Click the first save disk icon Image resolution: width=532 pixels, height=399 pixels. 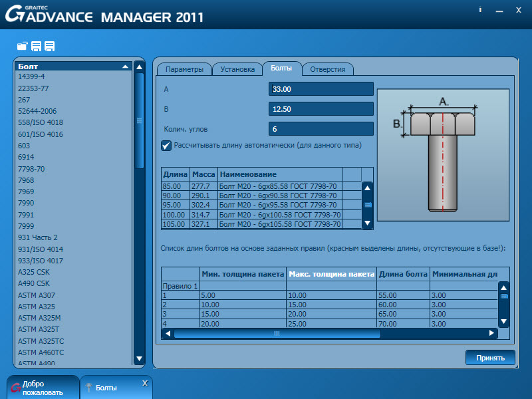tap(36, 46)
